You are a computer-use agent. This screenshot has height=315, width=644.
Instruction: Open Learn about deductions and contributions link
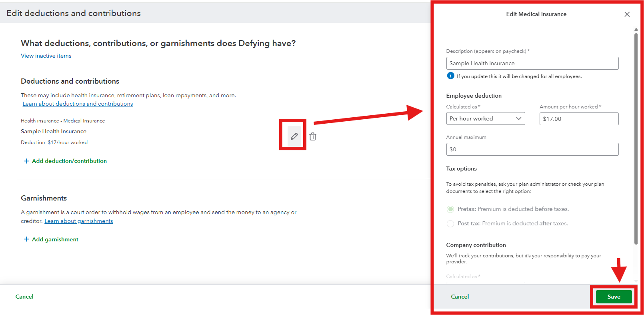pyautogui.click(x=78, y=104)
